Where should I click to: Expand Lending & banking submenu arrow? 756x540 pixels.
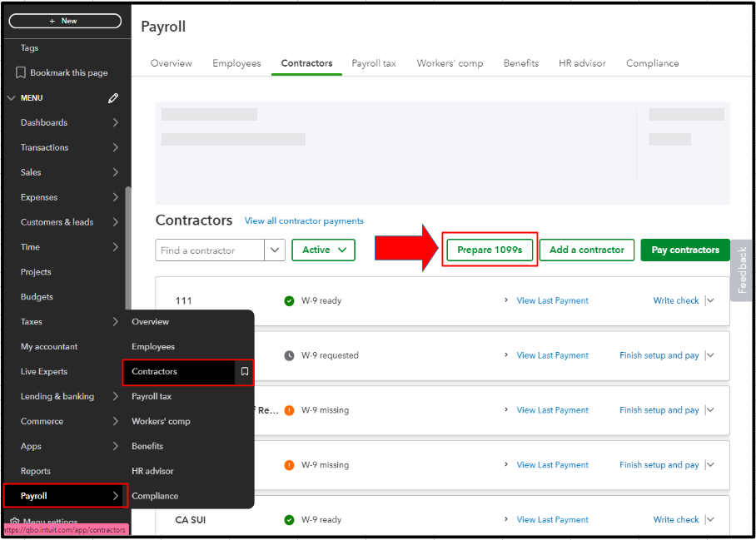[115, 396]
